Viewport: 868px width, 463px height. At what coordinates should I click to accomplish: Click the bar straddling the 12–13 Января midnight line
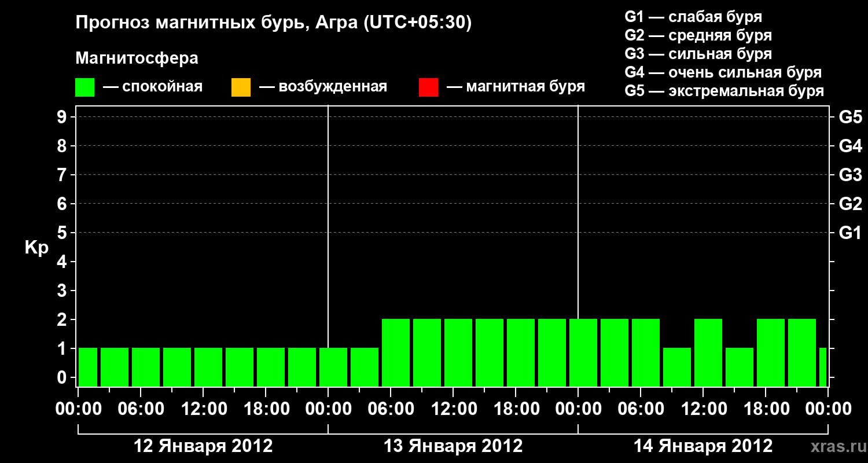tap(333, 367)
